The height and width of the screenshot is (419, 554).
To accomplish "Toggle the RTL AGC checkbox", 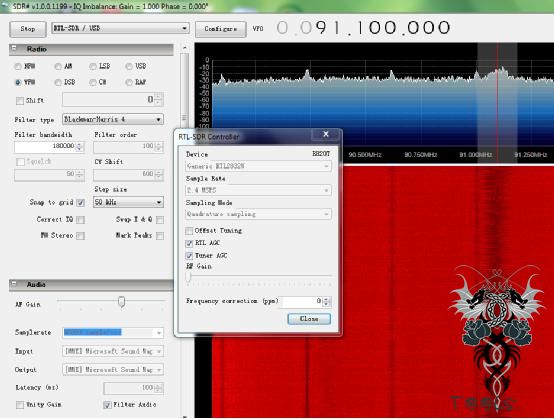I will (189, 243).
